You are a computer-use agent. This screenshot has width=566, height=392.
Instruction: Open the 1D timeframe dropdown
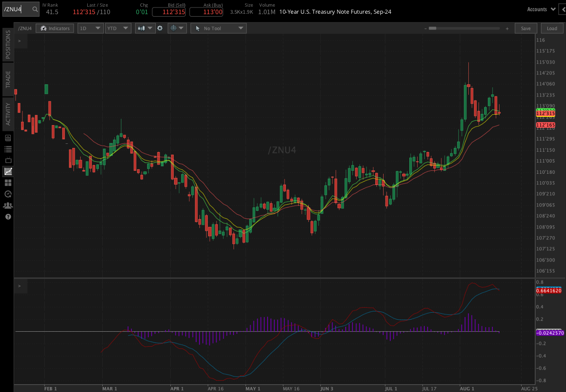point(90,28)
